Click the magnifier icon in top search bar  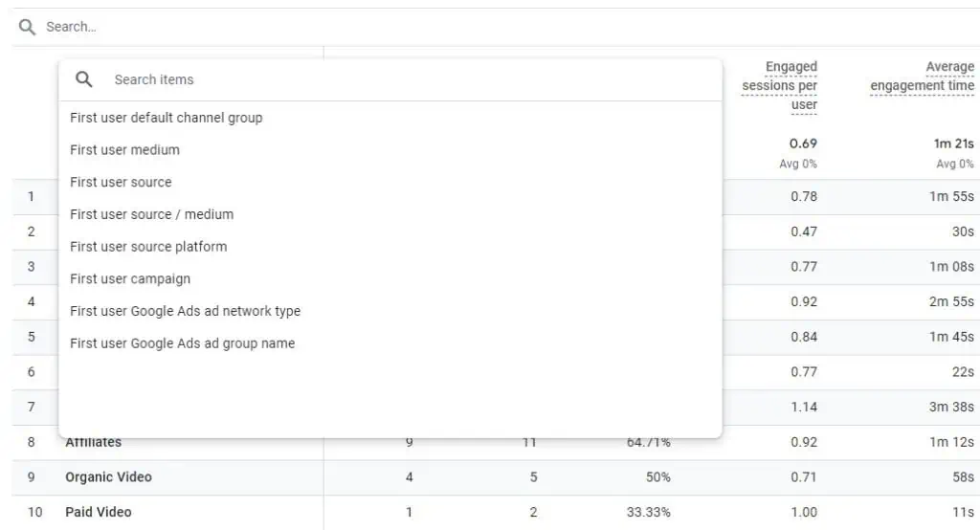27,27
